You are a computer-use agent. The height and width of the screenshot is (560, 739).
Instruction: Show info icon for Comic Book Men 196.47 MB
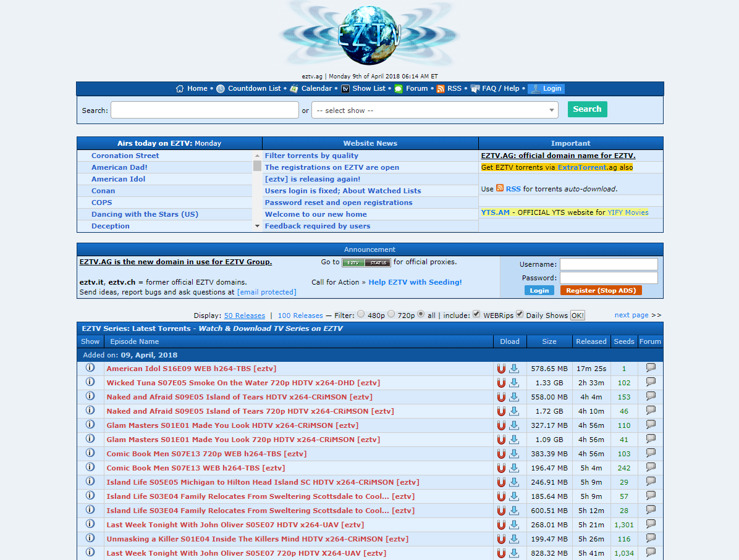pyautogui.click(x=90, y=467)
